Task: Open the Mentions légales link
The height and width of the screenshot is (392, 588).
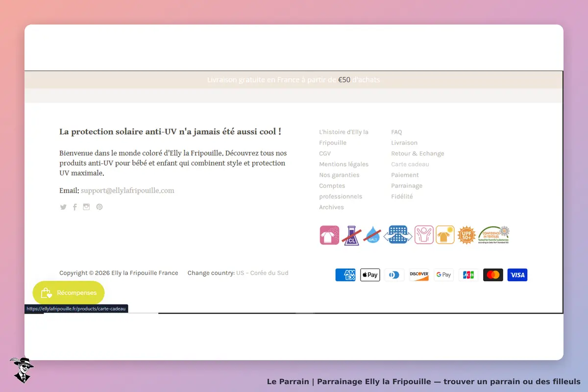Action: pos(344,164)
